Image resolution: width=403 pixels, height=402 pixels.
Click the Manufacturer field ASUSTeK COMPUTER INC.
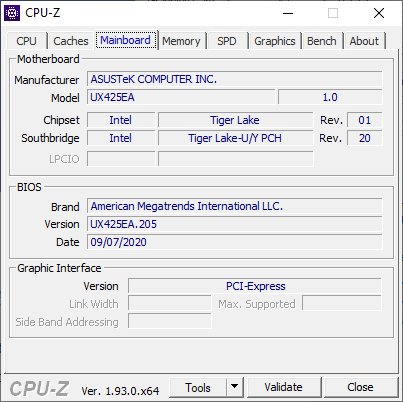coord(235,79)
